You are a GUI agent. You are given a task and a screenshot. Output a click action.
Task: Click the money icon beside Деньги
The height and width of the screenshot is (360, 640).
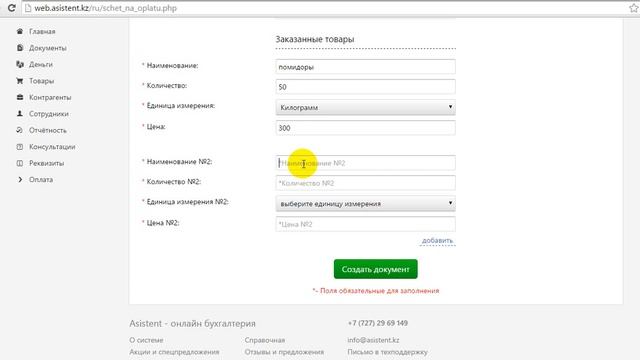20,64
